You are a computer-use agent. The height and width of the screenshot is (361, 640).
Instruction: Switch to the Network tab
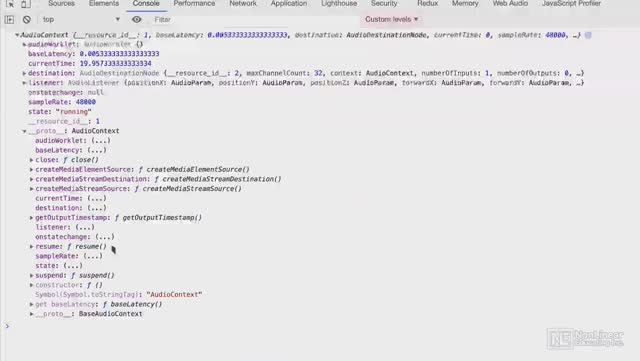pos(242,4)
